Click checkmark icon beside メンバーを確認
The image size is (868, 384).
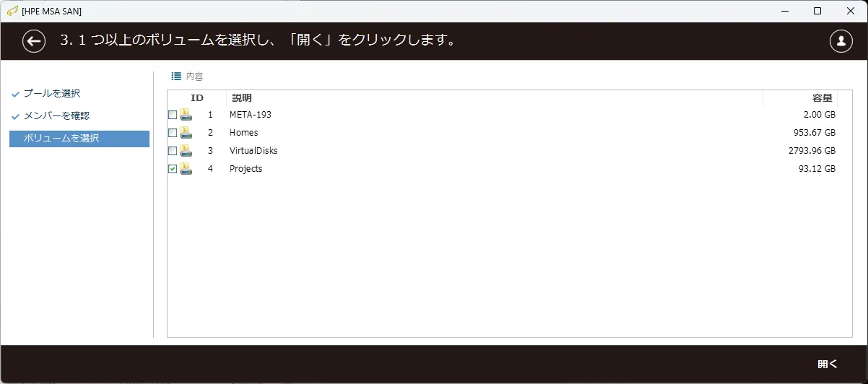point(15,116)
